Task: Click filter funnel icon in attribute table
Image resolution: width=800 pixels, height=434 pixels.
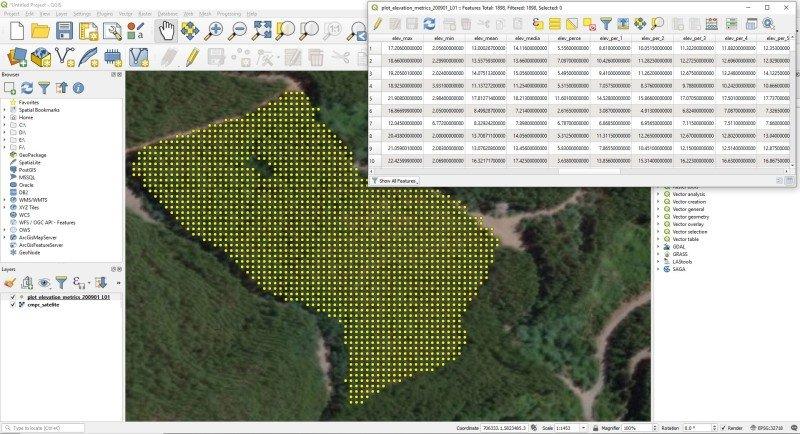Action: point(607,23)
